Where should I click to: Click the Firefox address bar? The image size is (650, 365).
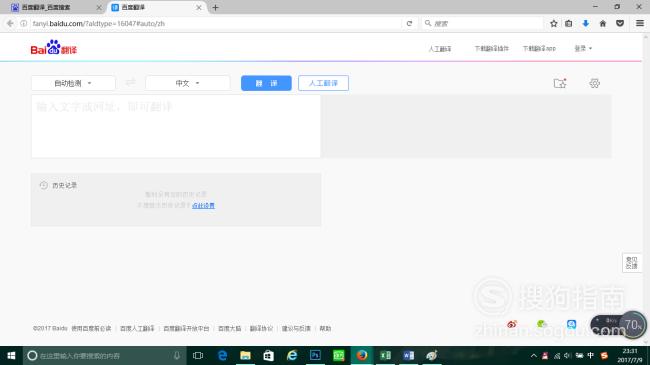coord(216,23)
